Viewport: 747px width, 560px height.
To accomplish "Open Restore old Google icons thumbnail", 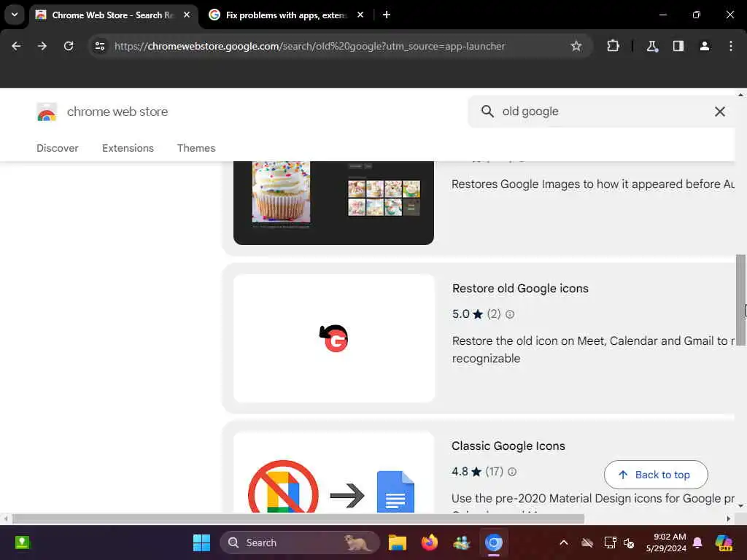I will pyautogui.click(x=334, y=338).
